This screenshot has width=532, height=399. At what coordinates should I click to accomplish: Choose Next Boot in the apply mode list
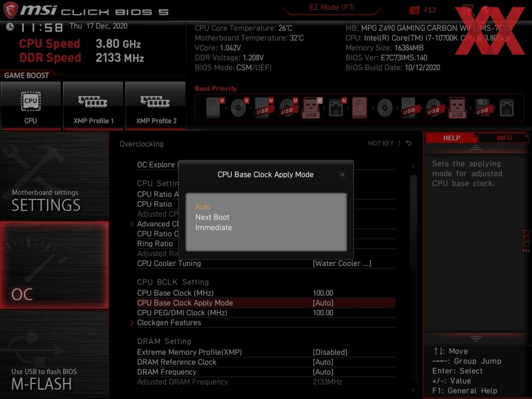coord(212,217)
